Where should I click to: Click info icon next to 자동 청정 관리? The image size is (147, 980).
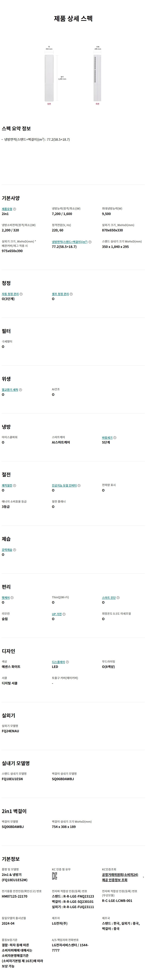coord(21,294)
